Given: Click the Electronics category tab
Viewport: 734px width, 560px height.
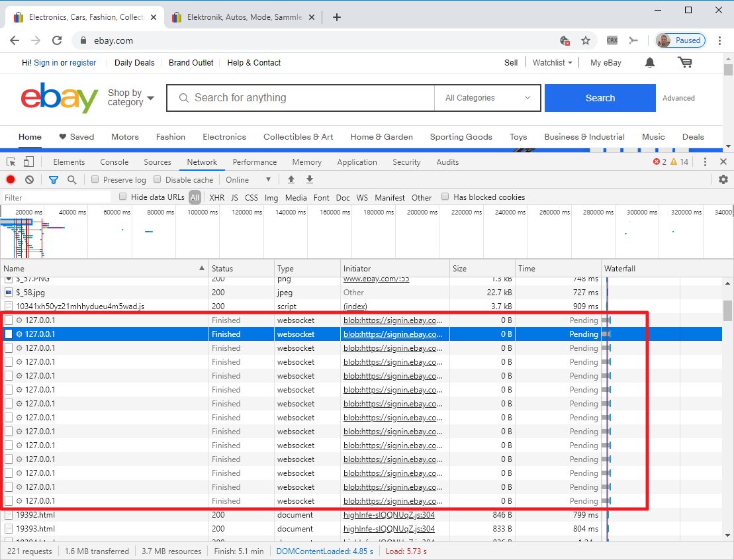Looking at the screenshot, I should [224, 137].
